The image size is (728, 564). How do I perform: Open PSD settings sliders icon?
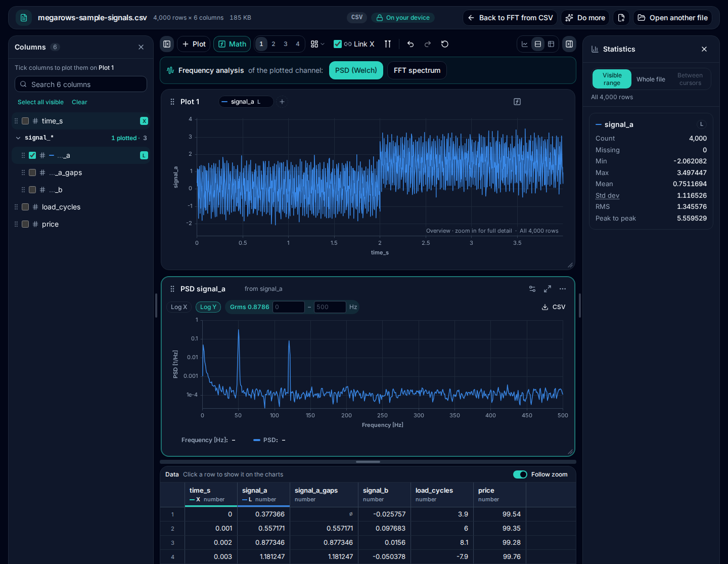pyautogui.click(x=532, y=289)
